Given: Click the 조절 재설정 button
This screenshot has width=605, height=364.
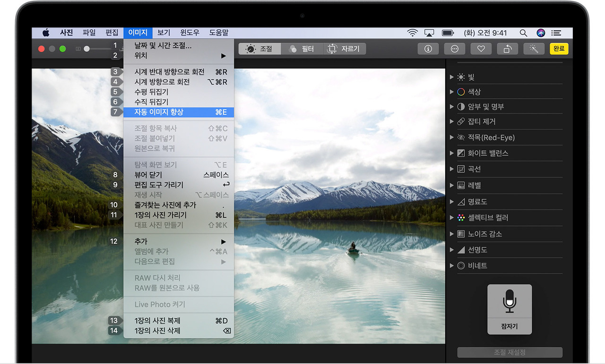Looking at the screenshot, I should coord(510,352).
